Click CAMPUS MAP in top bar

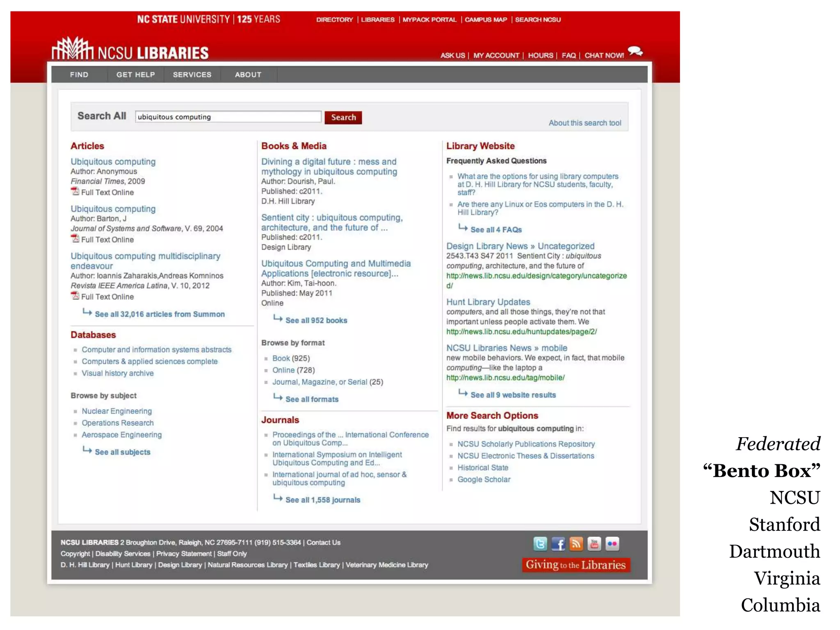[486, 20]
